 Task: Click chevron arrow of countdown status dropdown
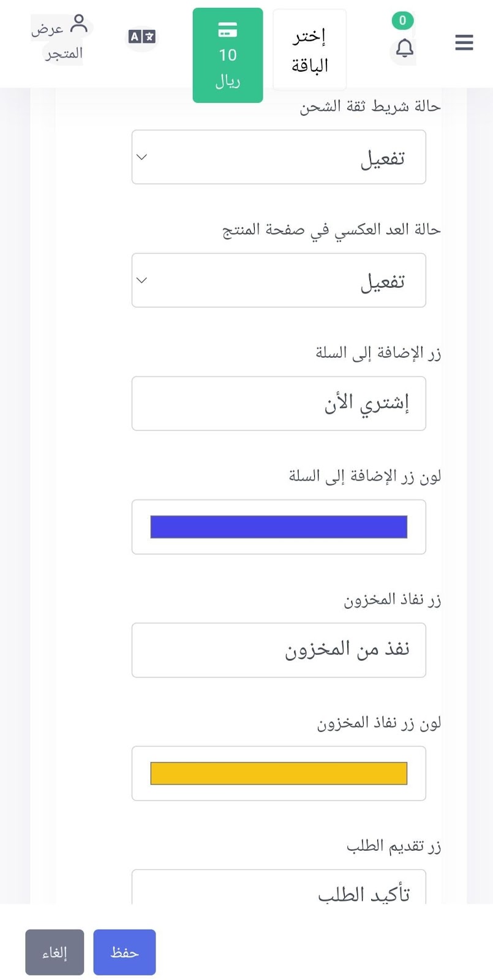pyautogui.click(x=141, y=280)
